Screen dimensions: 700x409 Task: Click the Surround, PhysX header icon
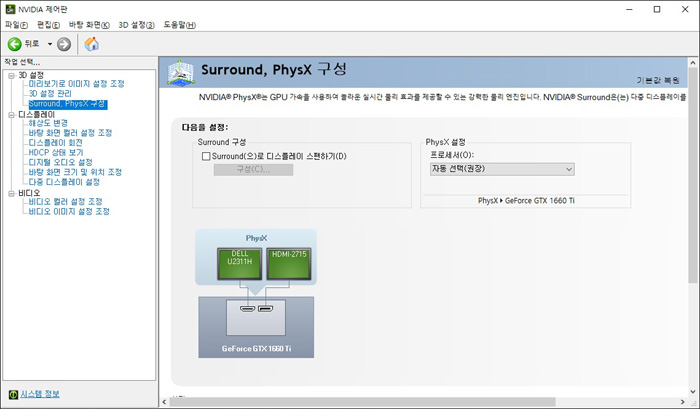(180, 72)
